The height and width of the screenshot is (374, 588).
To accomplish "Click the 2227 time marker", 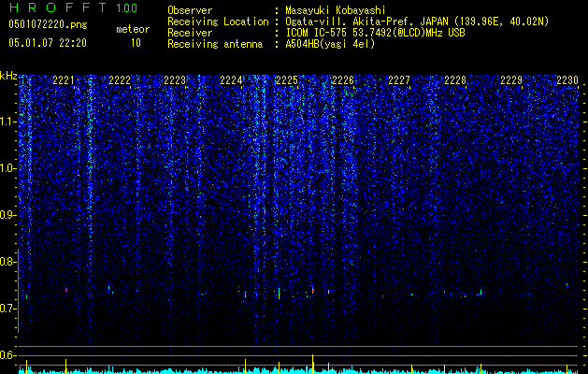I will click(399, 80).
